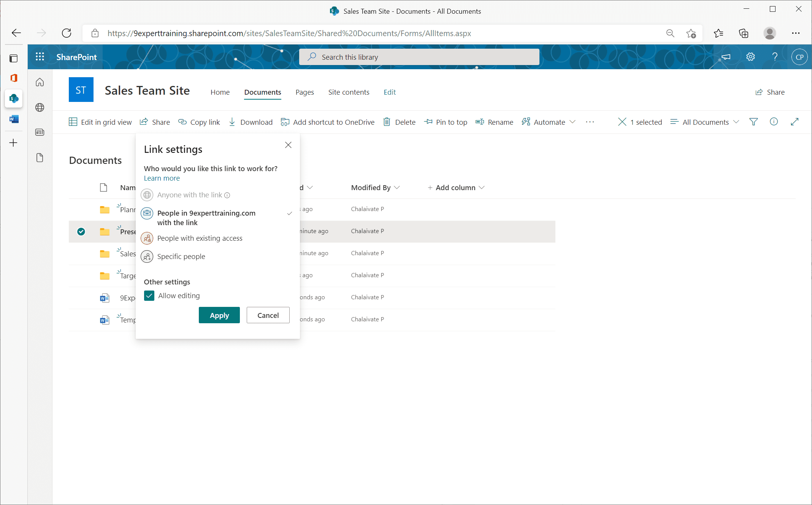Switch to Edit in grid view
The height and width of the screenshot is (505, 812).
[x=100, y=122]
